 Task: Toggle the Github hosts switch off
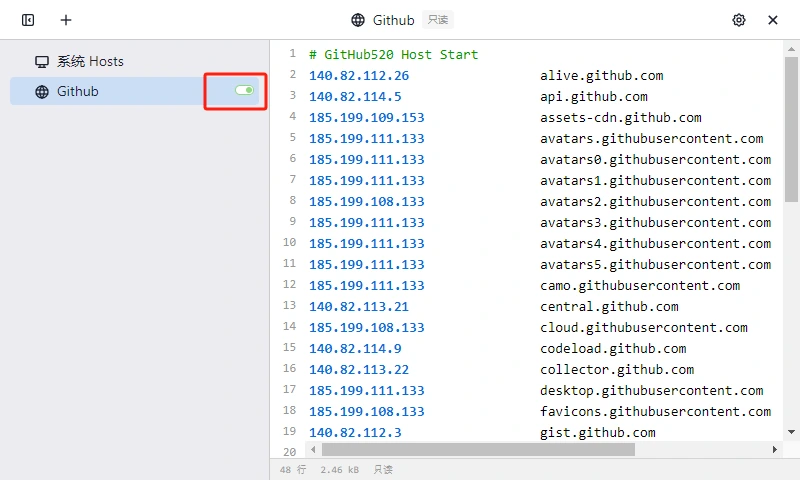[x=244, y=90]
